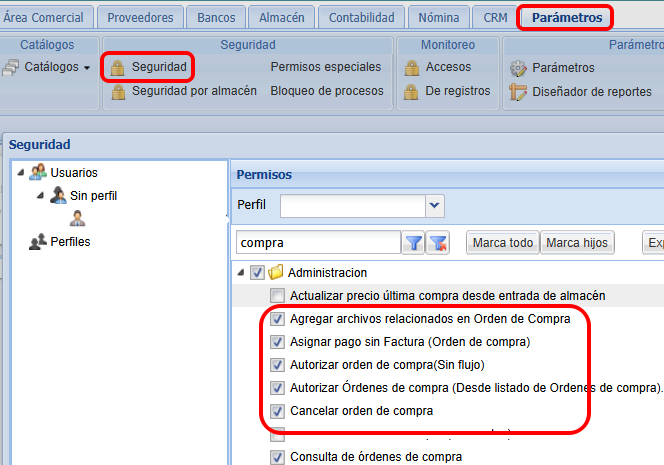This screenshot has width=664, height=465.
Task: Click the Diseñador de reportes ruler icon
Action: click(x=518, y=92)
